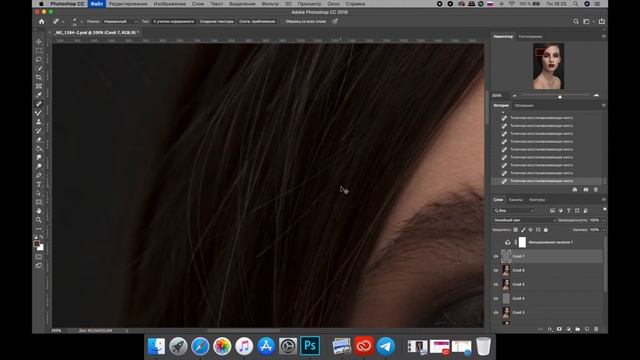Viewport: 640px width, 360px height.
Task: Select the Crop tool
Action: 39,78
